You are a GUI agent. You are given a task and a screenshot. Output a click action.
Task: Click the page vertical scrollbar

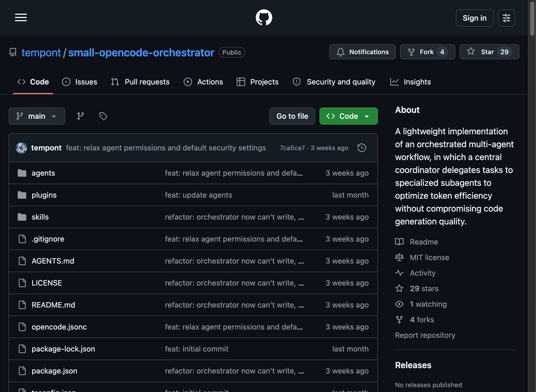(x=532, y=19)
